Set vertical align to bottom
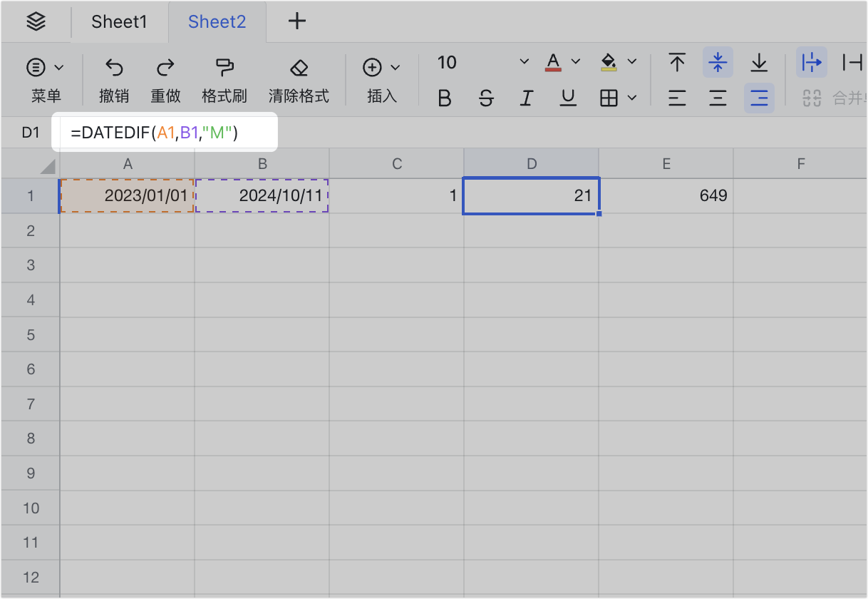 (759, 63)
